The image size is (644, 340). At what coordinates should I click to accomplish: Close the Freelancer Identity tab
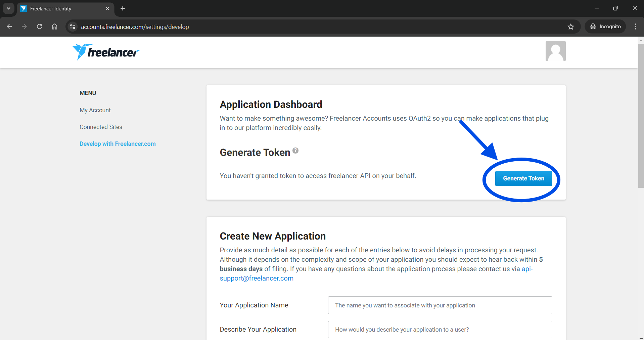coord(107,8)
